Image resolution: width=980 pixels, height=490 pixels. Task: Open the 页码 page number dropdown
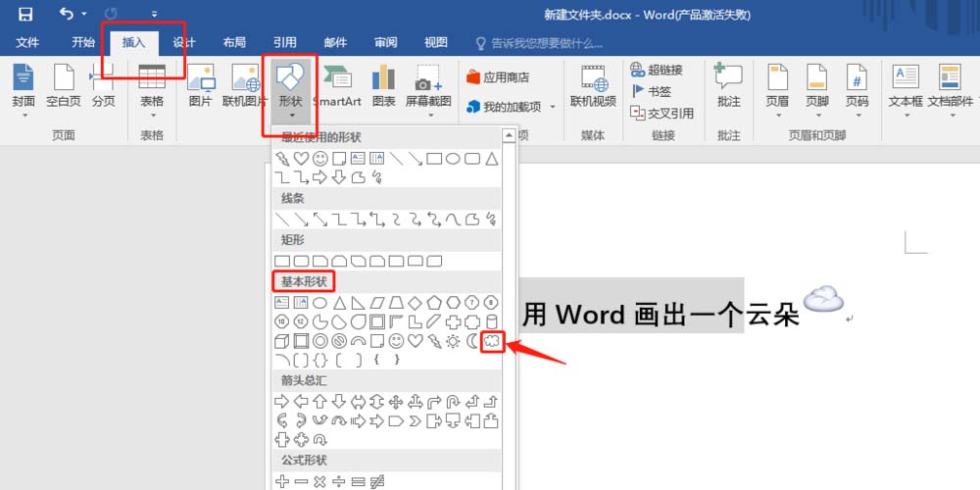tap(857, 90)
